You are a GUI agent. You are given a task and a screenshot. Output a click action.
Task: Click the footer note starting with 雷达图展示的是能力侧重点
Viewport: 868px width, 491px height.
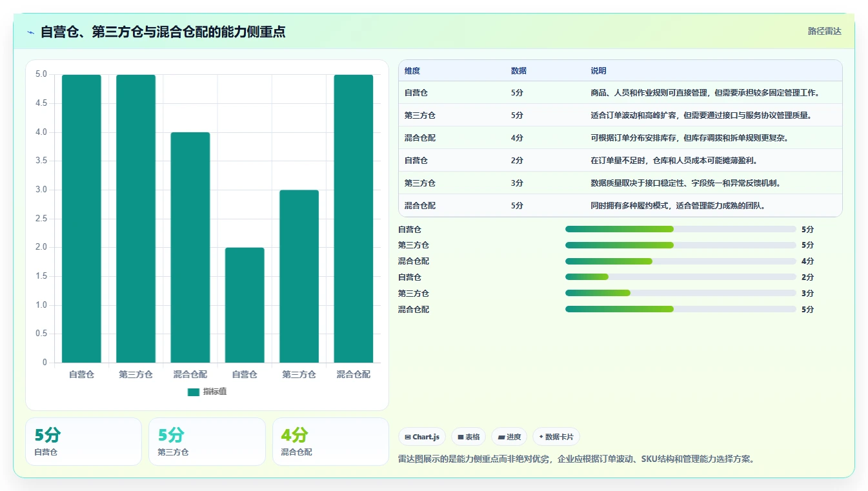pyautogui.click(x=576, y=459)
